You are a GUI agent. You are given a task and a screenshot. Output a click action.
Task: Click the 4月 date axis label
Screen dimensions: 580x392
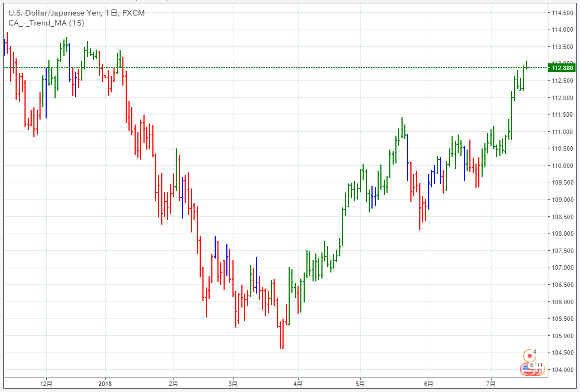pos(298,384)
